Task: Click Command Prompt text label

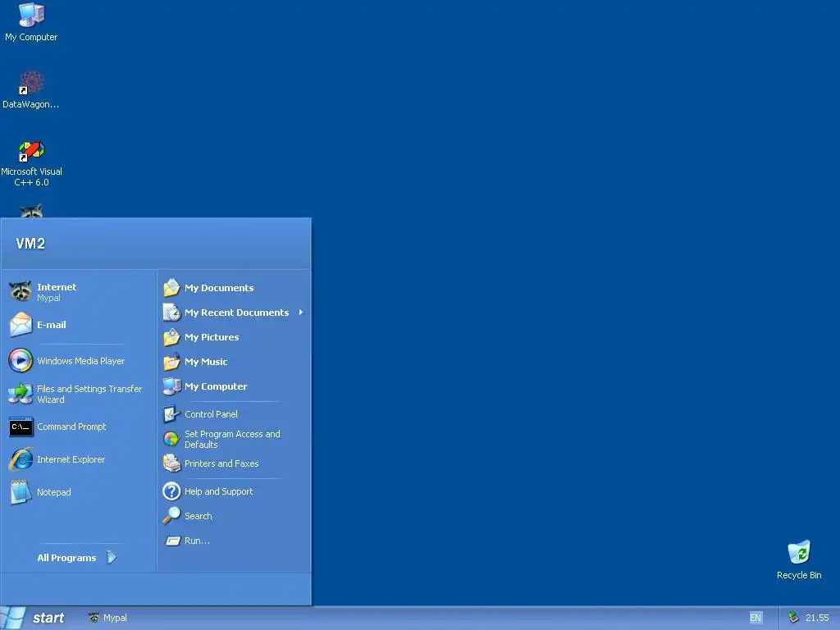Action: tap(72, 427)
